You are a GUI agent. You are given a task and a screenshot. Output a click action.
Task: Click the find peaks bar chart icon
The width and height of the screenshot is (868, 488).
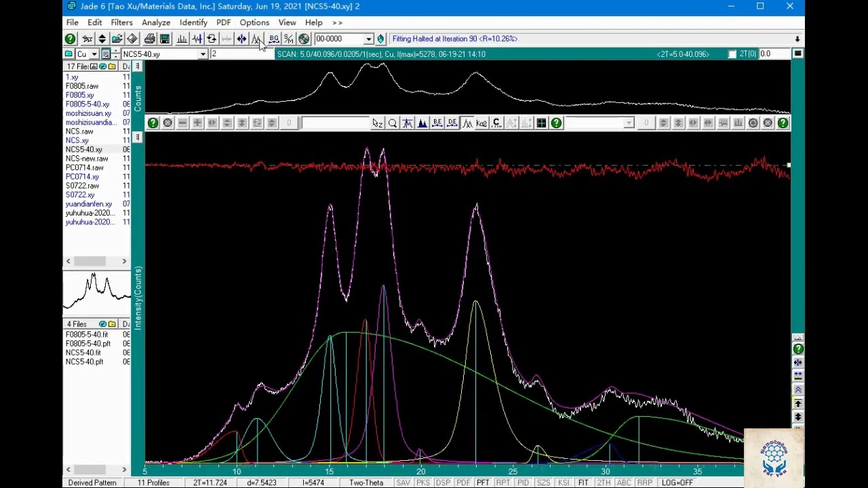182,39
